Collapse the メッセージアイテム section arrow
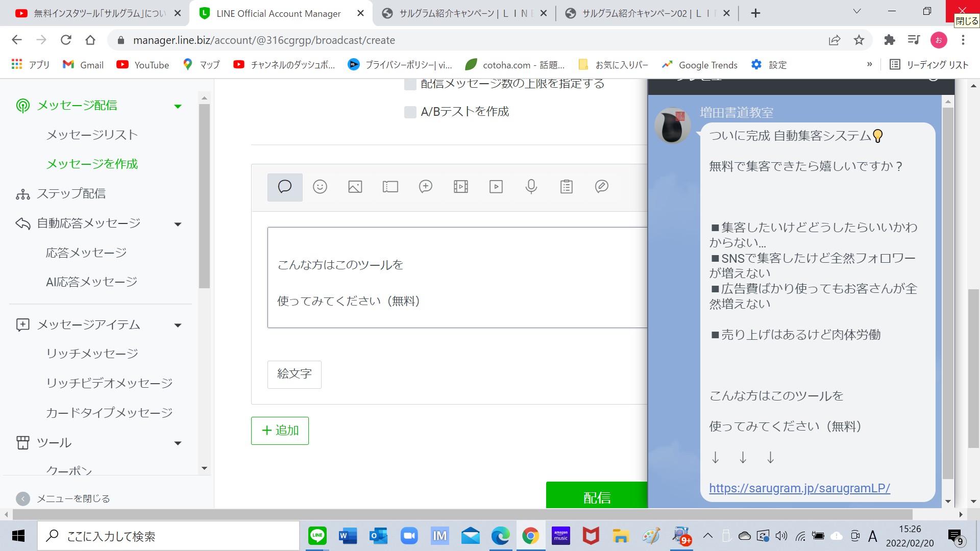Image resolution: width=980 pixels, height=551 pixels. tap(178, 325)
